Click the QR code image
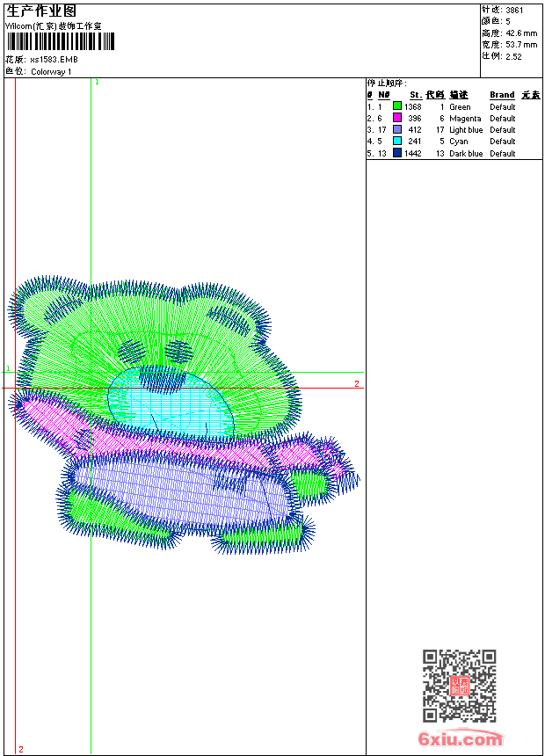Viewport: 545px width, 756px height. pos(459,686)
